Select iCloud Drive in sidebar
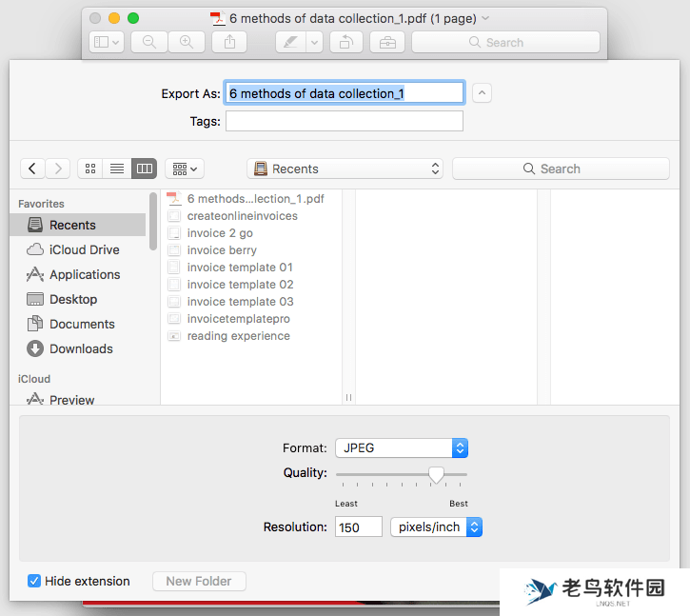Screen dimensions: 690x616 84,249
